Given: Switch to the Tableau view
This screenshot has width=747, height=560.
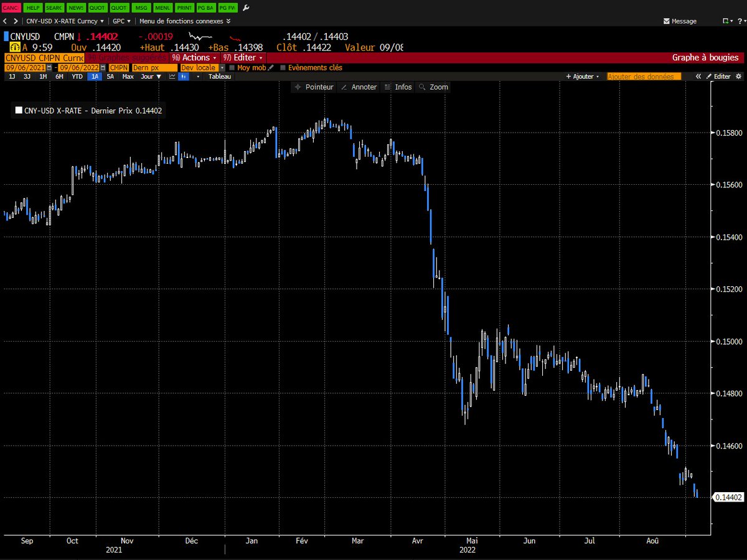Looking at the screenshot, I should (219, 77).
